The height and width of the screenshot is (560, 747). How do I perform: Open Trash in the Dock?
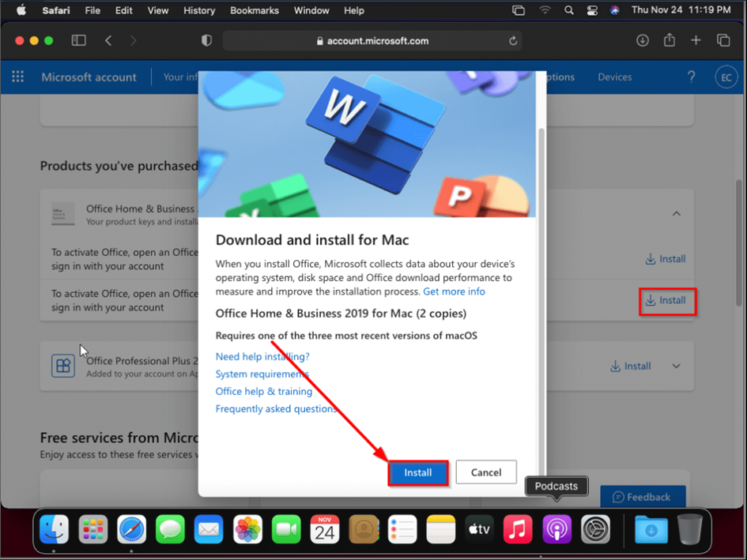pyautogui.click(x=690, y=529)
